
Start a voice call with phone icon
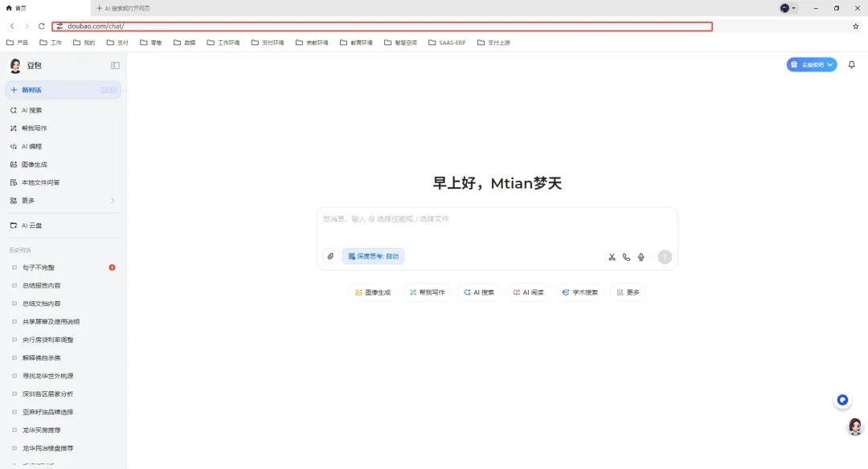[x=626, y=257]
